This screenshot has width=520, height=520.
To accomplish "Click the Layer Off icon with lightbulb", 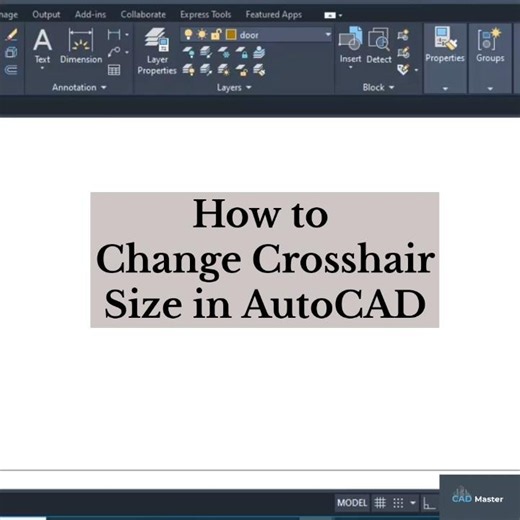I will coord(189,52).
